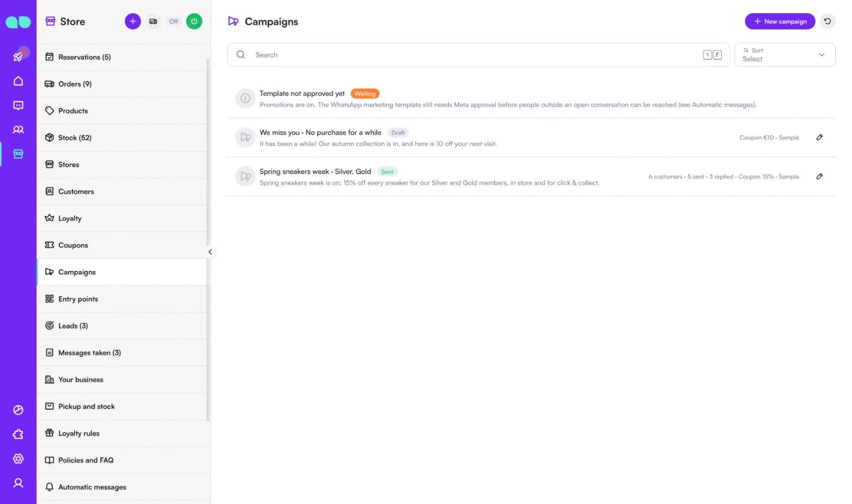Open the user profile icon in left rail
The width and height of the screenshot is (852, 504).
pyautogui.click(x=18, y=483)
